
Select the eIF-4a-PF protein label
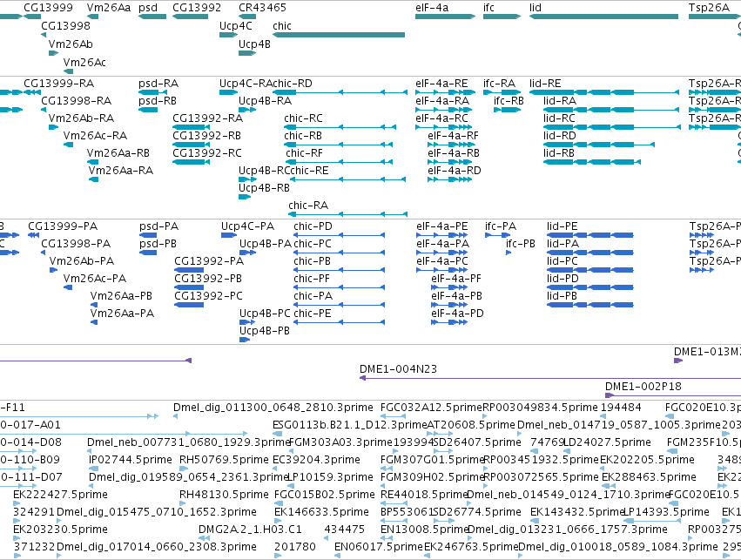point(456,279)
